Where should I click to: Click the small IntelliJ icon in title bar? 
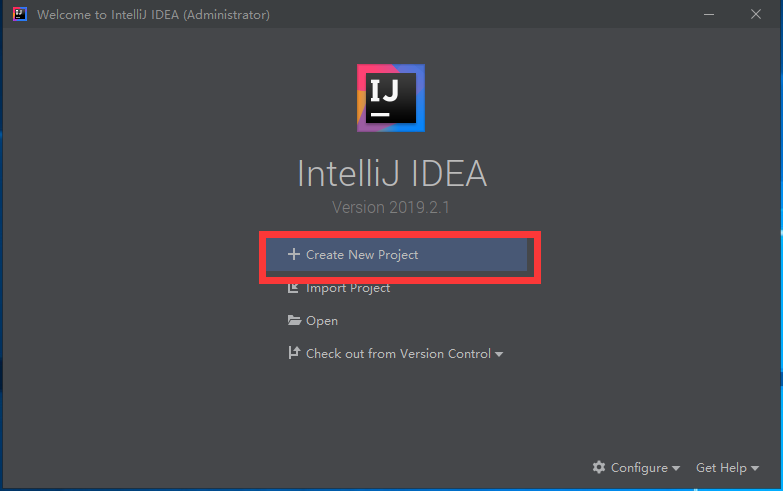(19, 14)
